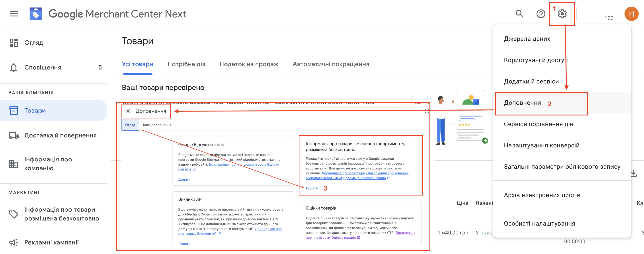Open Інформація про компанію in sidebar

pyautogui.click(x=53, y=164)
